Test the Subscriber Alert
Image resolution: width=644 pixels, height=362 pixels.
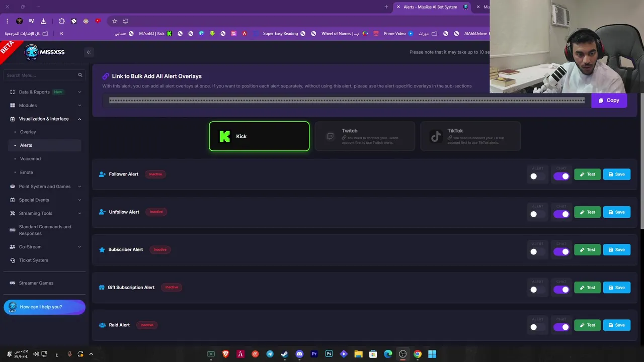tap(587, 250)
